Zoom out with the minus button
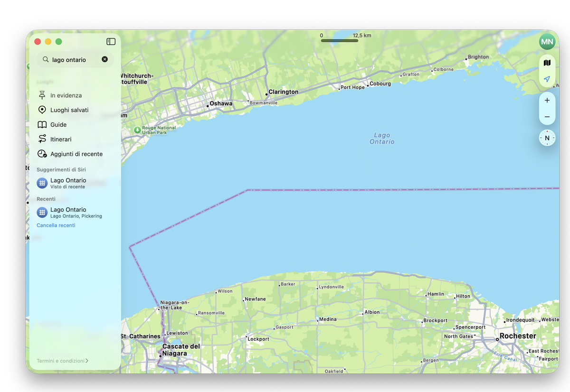This screenshot has width=570, height=392. point(547,117)
